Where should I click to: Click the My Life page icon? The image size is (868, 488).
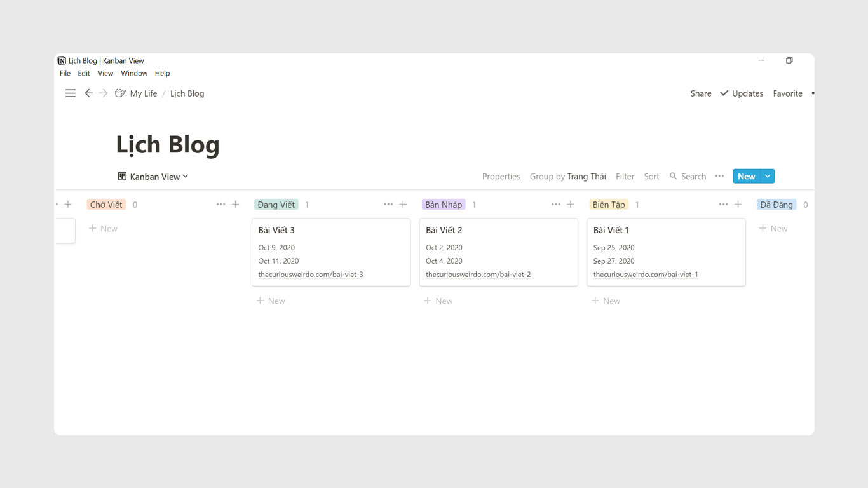(120, 93)
